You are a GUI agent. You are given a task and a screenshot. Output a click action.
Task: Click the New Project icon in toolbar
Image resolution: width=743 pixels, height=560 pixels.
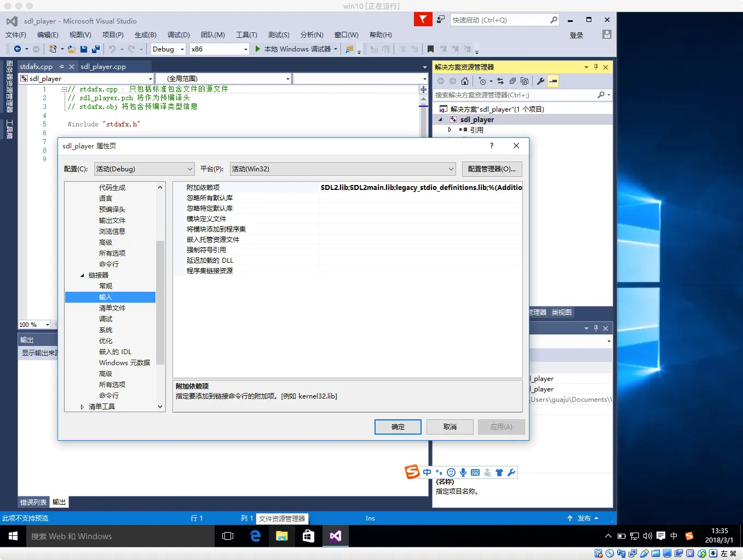point(53,49)
